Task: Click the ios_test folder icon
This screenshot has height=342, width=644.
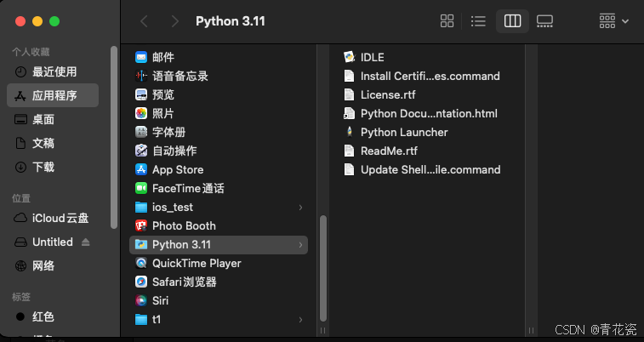Action: point(141,207)
